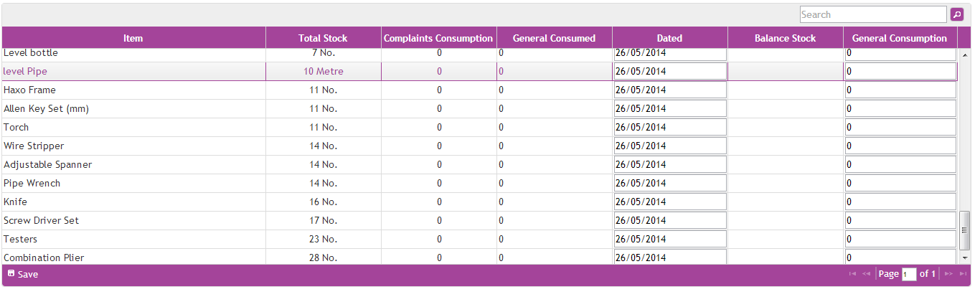Focus the Search text box

point(873,14)
